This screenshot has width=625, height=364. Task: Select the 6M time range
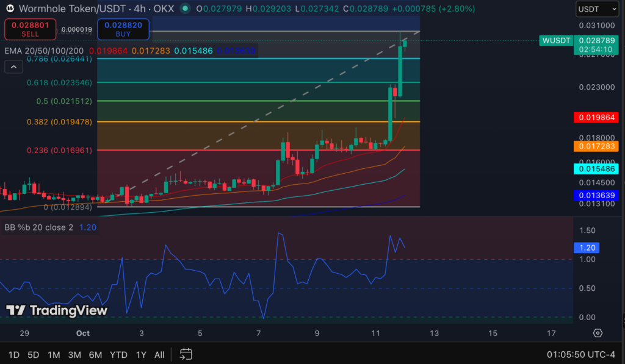click(95, 354)
